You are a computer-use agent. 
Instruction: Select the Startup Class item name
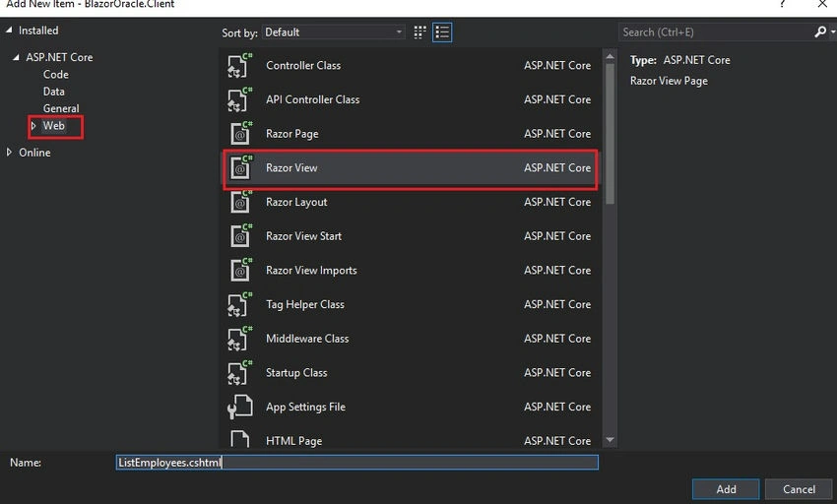point(296,373)
